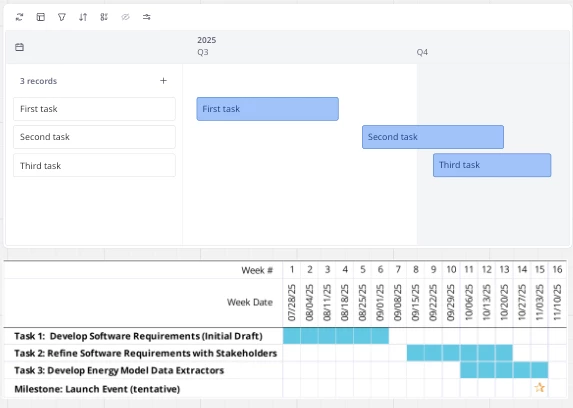Click the Launch Event milestone star
573x408 pixels.
(x=539, y=388)
